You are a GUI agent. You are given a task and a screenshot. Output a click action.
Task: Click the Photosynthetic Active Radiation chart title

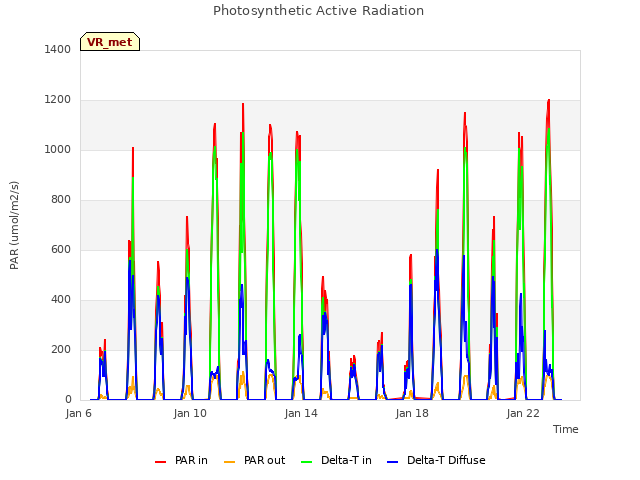[x=318, y=11]
